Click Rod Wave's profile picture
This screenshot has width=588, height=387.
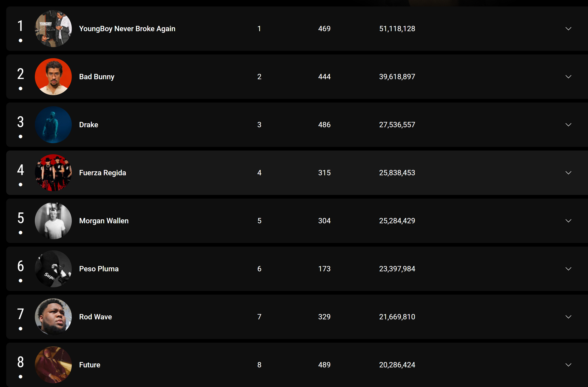tap(53, 317)
